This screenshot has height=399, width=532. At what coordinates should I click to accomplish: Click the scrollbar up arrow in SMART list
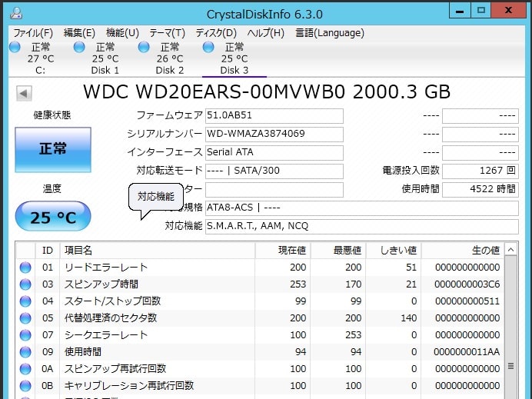[x=511, y=250]
